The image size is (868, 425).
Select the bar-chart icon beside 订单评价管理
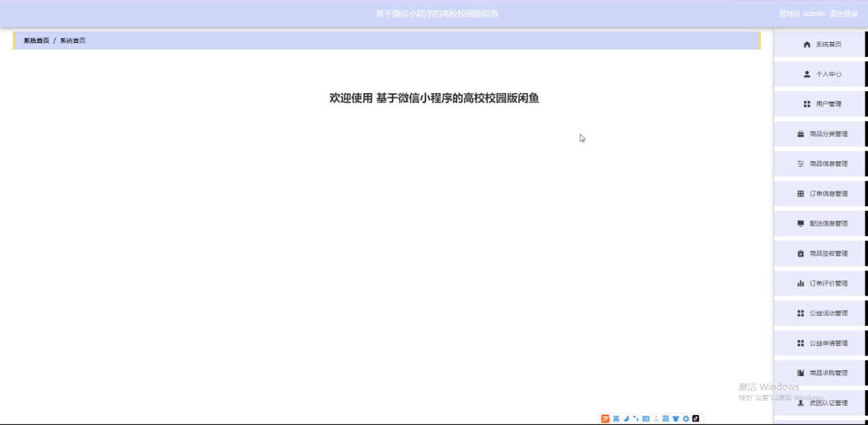click(800, 283)
